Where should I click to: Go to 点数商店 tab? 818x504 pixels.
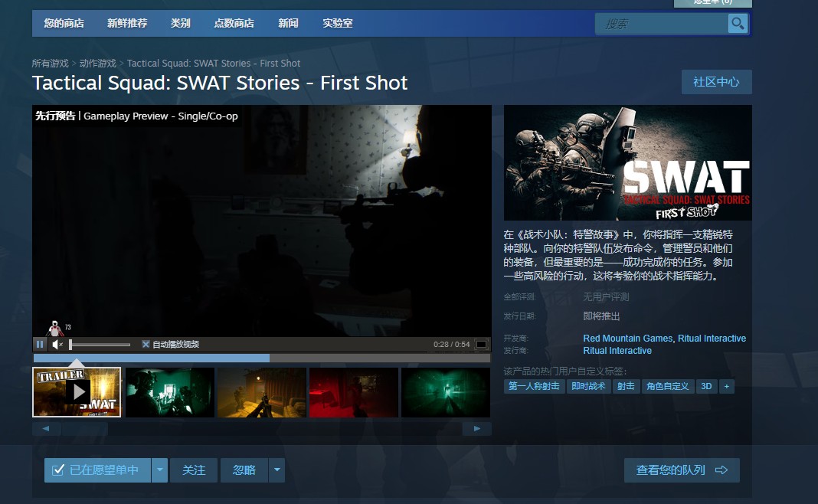(234, 24)
